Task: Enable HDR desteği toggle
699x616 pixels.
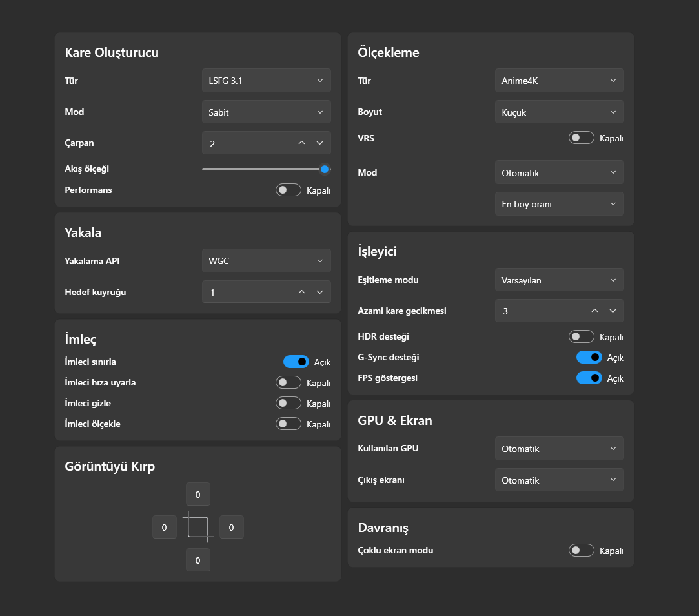Action: [x=582, y=336]
